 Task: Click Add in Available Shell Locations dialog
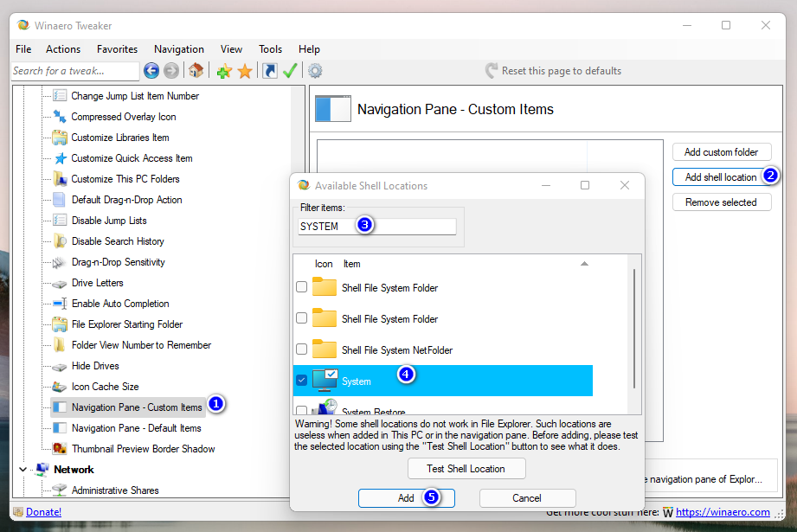(x=406, y=498)
